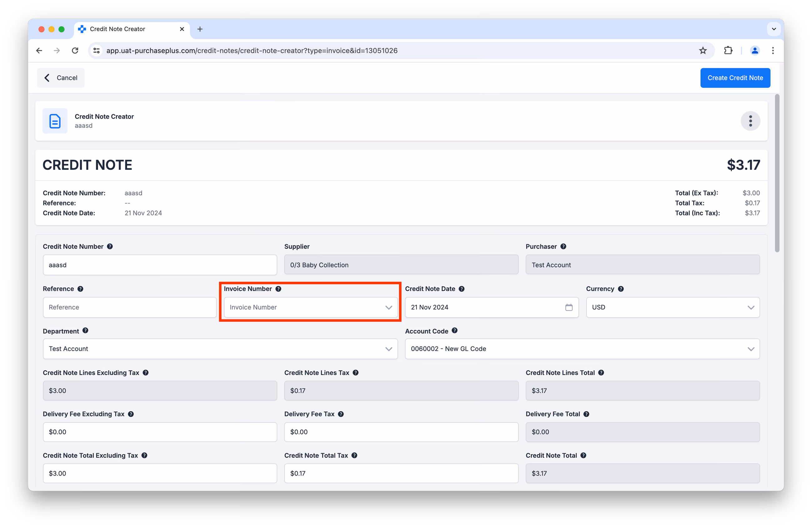812x528 pixels.
Task: Click the help icon next to Currency label
Action: point(621,289)
